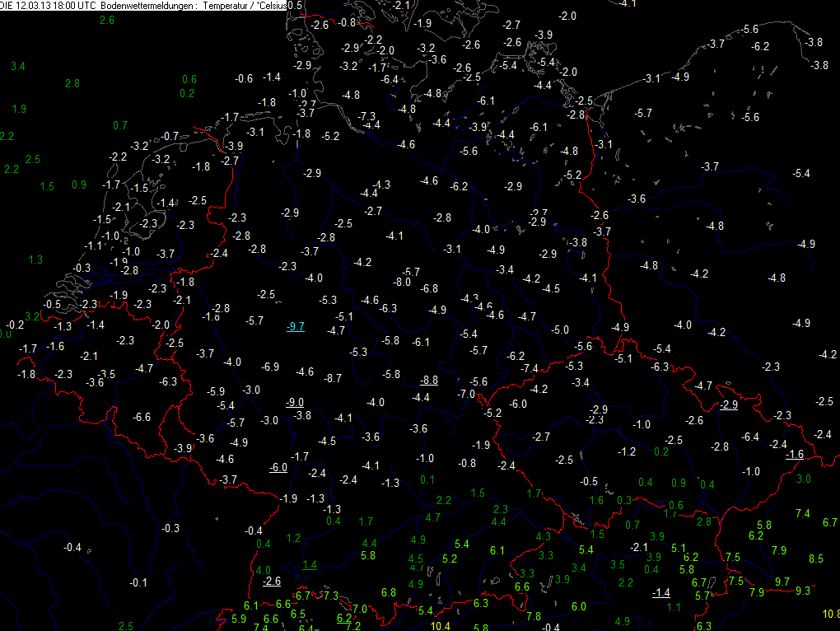840x631 pixels.
Task: Click the green 9.7 temperature value
Action: (x=782, y=582)
